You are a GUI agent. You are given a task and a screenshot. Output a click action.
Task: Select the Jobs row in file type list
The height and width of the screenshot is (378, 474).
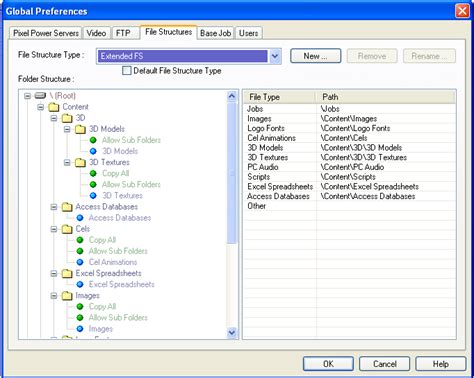point(350,109)
